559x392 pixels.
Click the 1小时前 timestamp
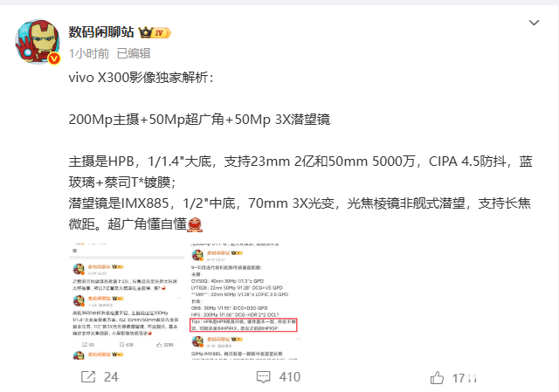click(x=89, y=53)
